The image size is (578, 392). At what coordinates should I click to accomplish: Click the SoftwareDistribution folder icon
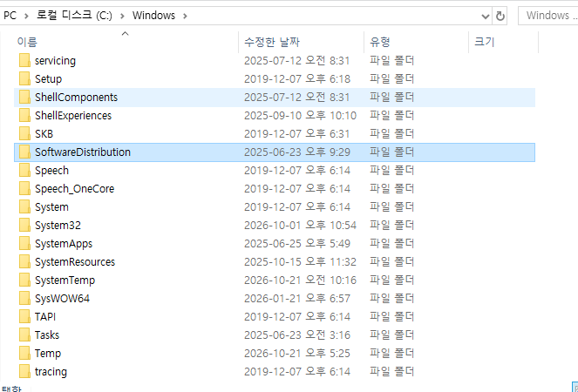24,152
